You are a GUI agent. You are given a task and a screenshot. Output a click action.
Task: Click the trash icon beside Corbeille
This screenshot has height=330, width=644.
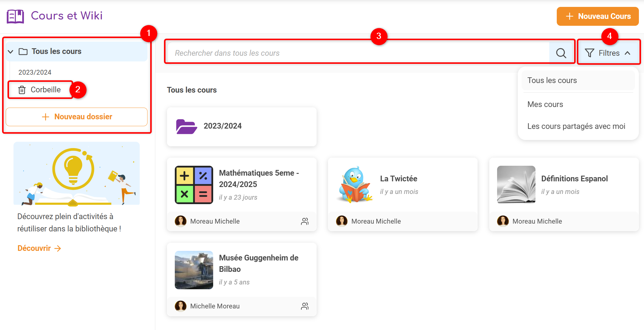pyautogui.click(x=22, y=90)
